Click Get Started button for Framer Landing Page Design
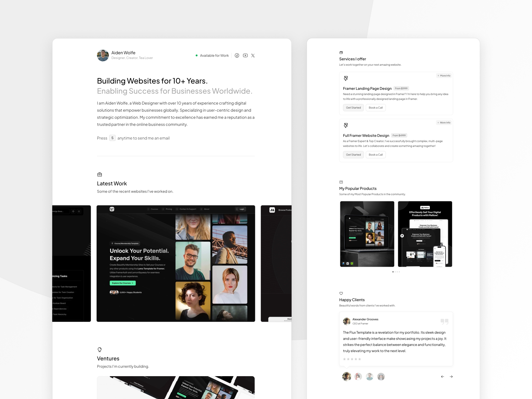This screenshot has height=399, width=532. (x=353, y=107)
